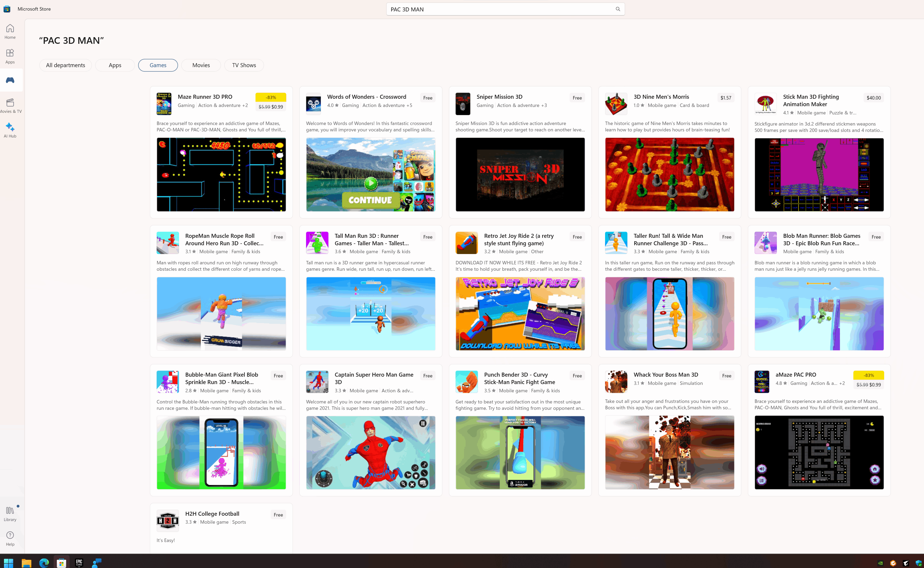
Task: Click the $40.00 price for Stick Man 3D
Action: pos(873,98)
